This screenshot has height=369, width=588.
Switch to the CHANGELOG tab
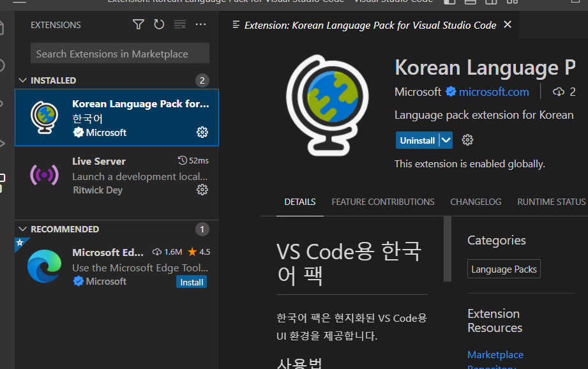(x=476, y=202)
